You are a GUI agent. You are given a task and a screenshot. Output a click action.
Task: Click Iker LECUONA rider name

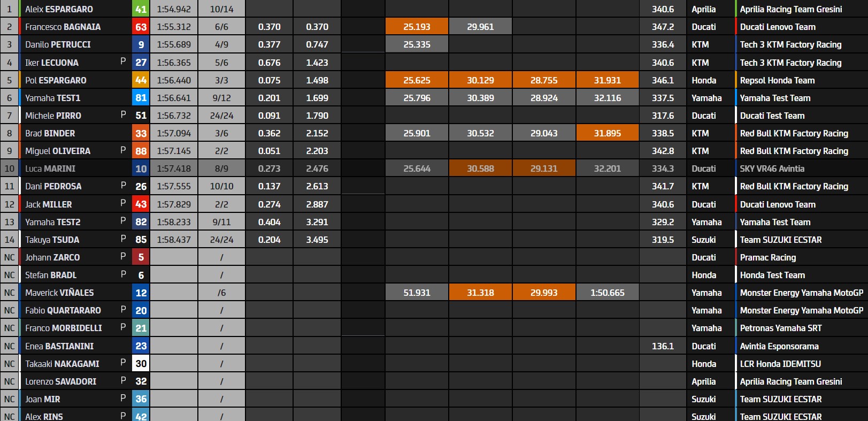click(52, 63)
